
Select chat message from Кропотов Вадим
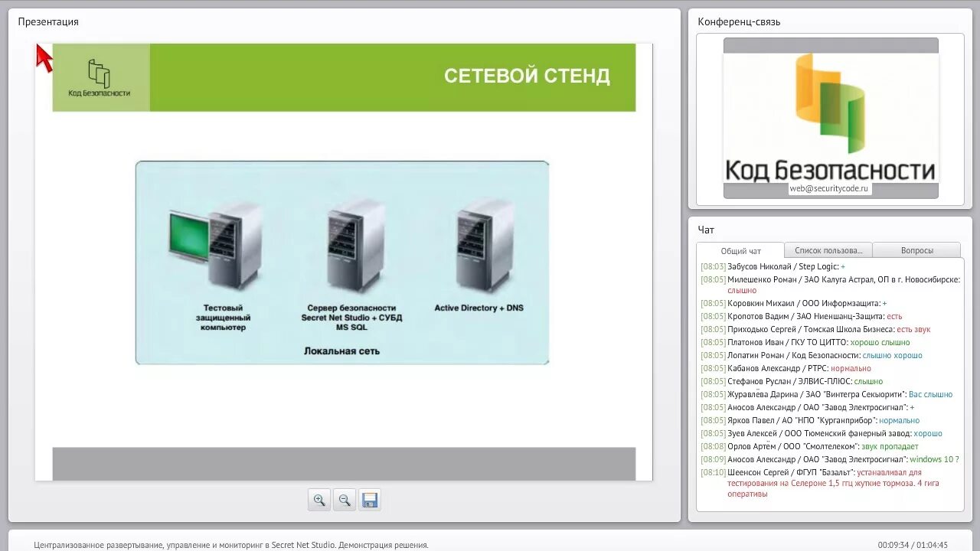(x=802, y=316)
